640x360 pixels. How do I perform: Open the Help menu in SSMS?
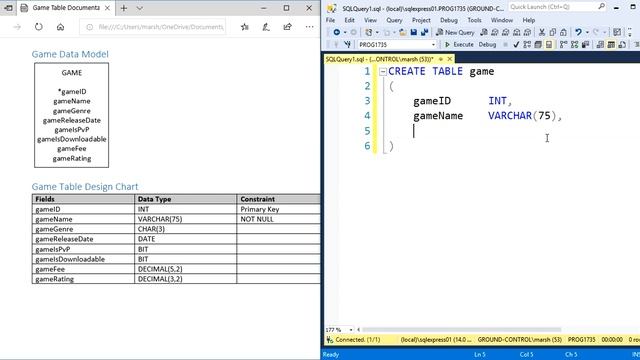tap(529, 20)
